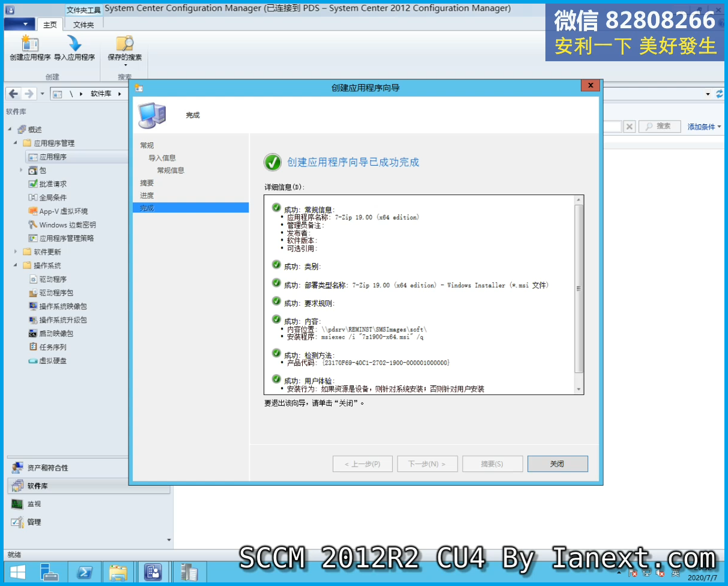Click the Import Application (导入应用程序) ribbon icon
The image size is (728, 586).
(74, 48)
